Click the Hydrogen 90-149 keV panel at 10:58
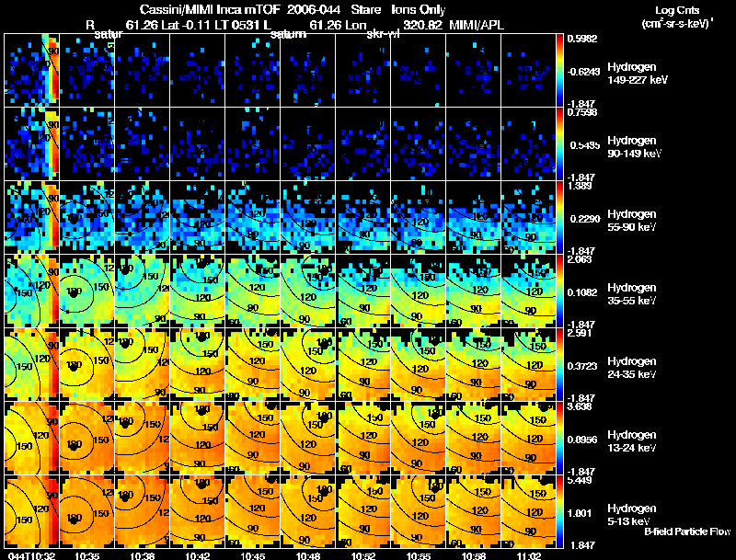This screenshot has width=736, height=560. (474, 143)
